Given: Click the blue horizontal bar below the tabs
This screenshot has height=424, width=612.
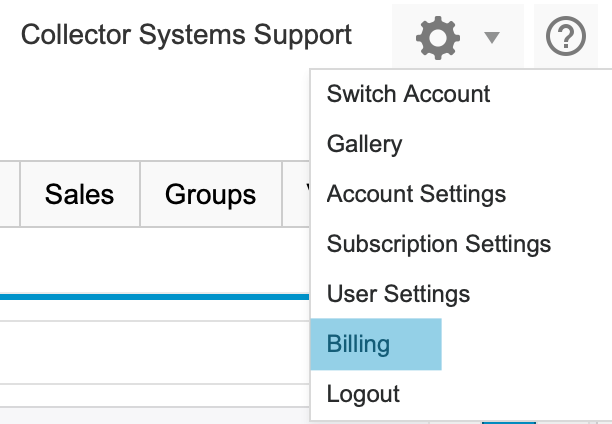Looking at the screenshot, I should click(x=150, y=297).
